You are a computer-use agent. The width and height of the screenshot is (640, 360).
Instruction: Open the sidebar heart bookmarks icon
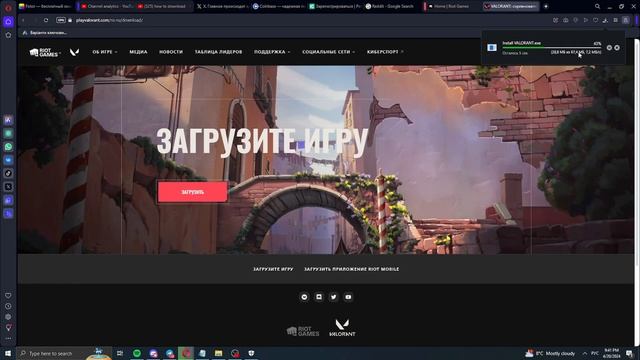tap(8, 296)
